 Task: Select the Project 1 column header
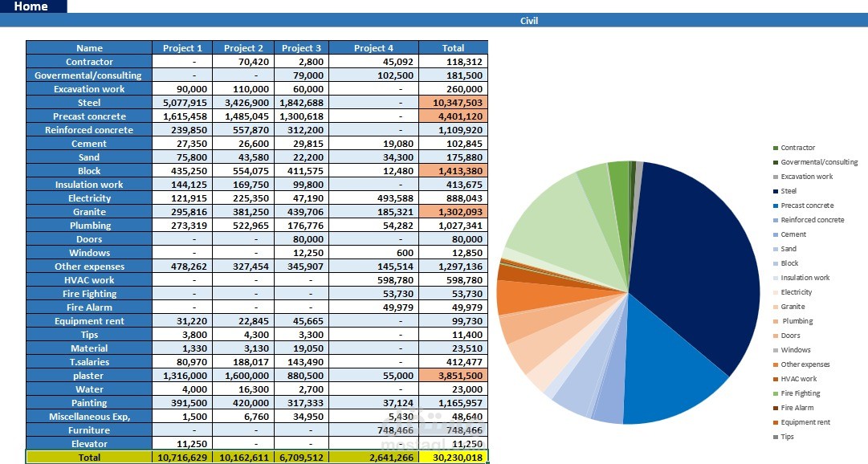(182, 47)
